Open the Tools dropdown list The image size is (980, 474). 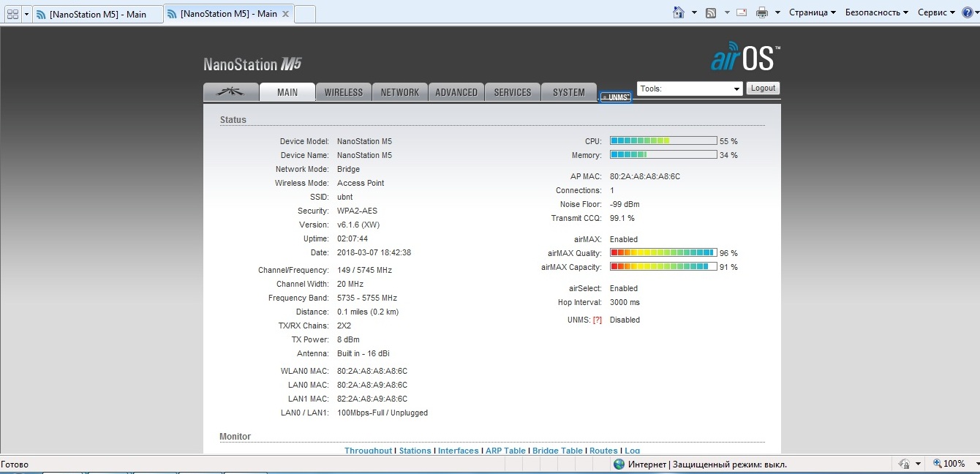pyautogui.click(x=690, y=89)
